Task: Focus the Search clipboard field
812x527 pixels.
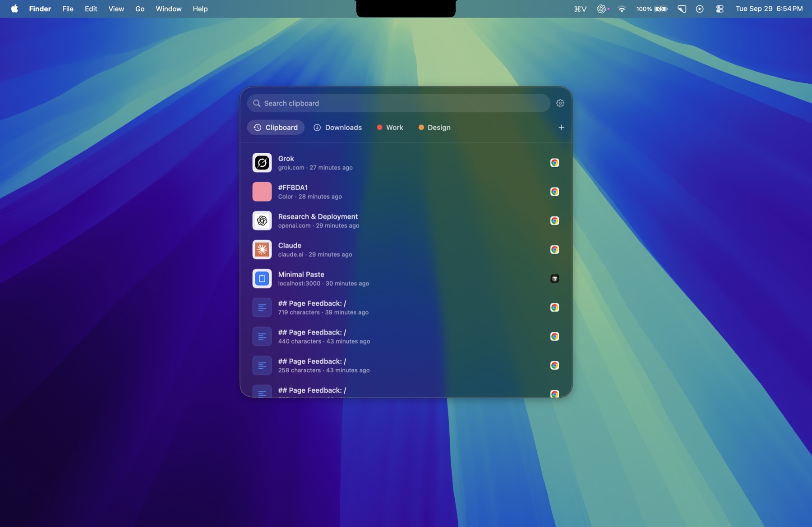Action: [x=399, y=103]
